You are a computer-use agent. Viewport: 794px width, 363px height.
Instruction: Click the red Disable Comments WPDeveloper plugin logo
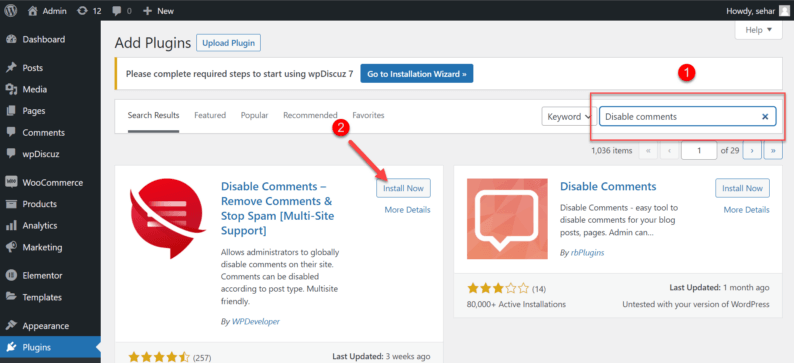(x=168, y=218)
